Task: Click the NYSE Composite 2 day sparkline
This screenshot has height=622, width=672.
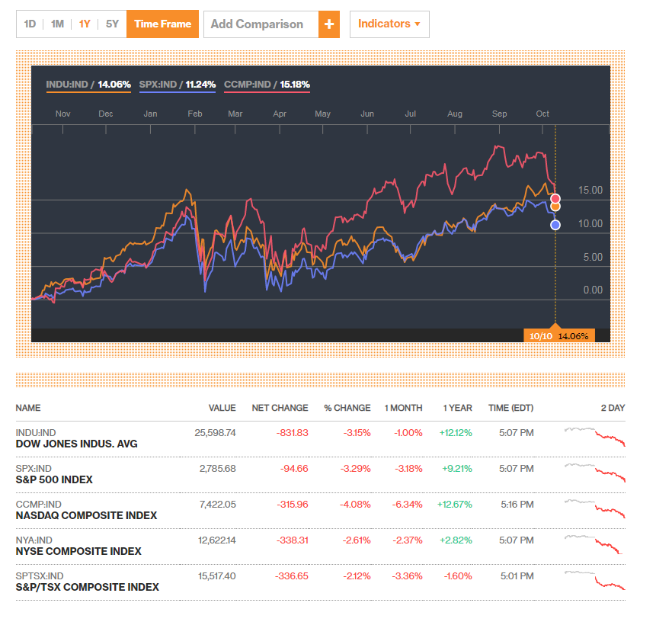Action: point(594,545)
